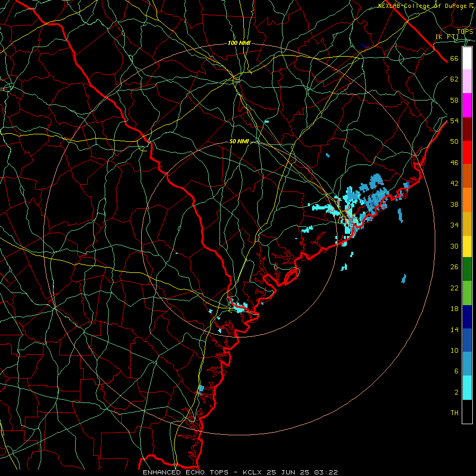Click the '54' legend value
The width and height of the screenshot is (476, 476).
[454, 121]
